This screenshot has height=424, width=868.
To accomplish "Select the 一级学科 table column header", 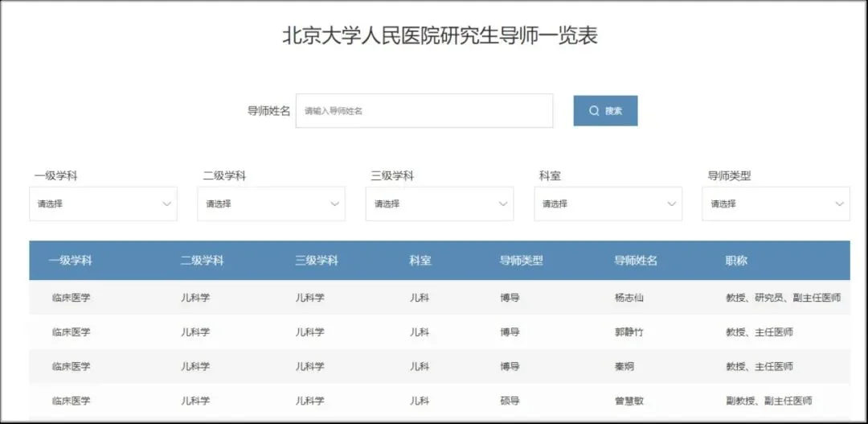I will tap(70, 261).
